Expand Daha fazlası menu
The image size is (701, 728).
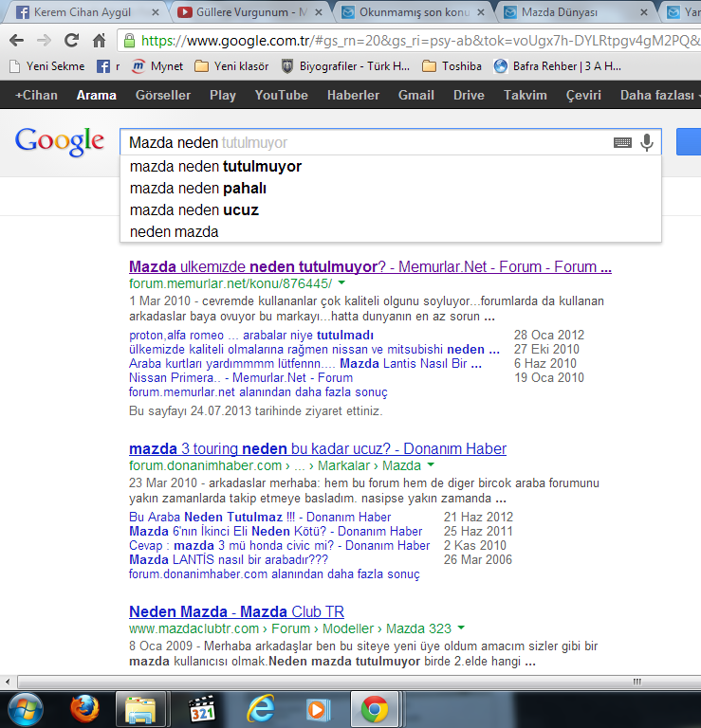tap(659, 95)
